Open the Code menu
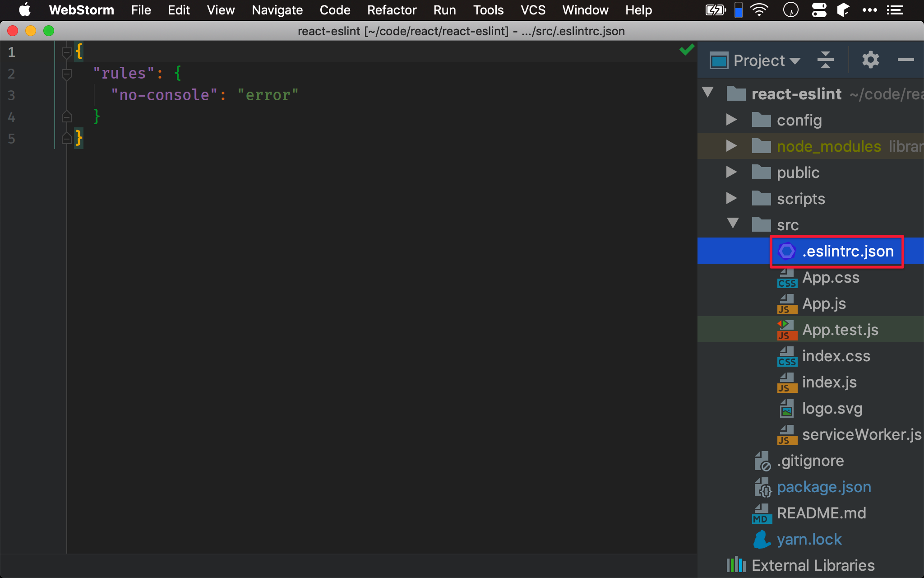Viewport: 924px width, 578px height. pyautogui.click(x=335, y=9)
